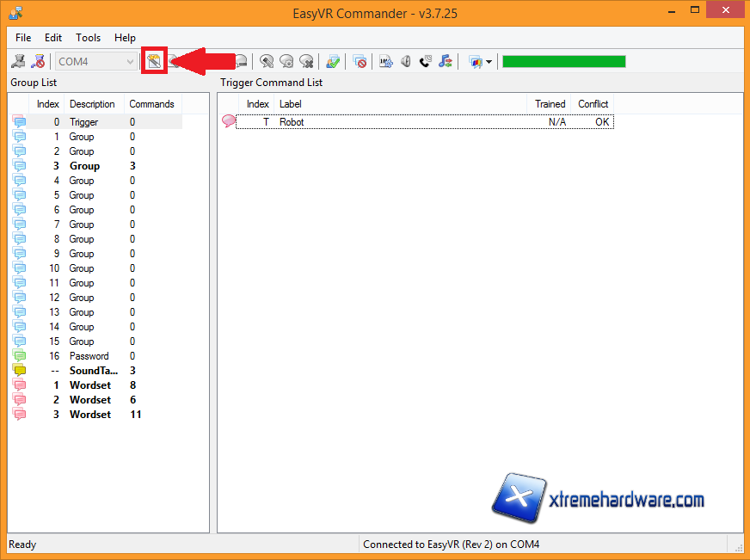Click the speech bubble with X icon
This screenshot has height=560, width=750.
coord(306,62)
